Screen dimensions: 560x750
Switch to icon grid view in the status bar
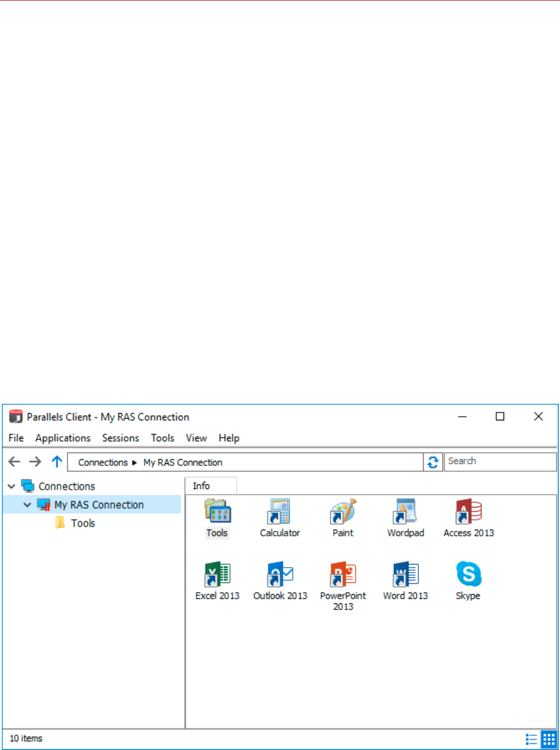(548, 739)
